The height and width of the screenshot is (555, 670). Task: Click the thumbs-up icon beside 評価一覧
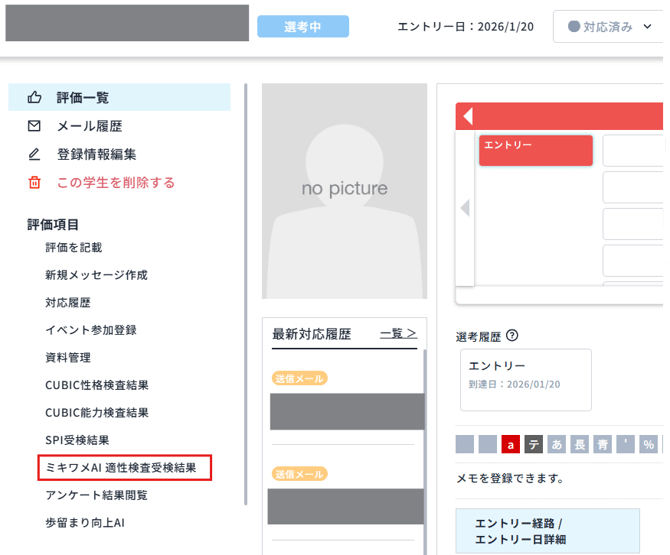coord(35,98)
